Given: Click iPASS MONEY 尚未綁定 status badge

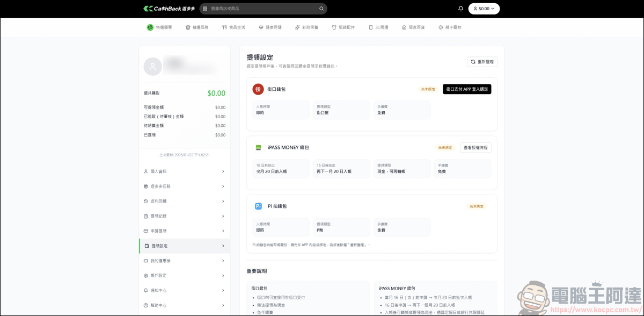Looking at the screenshot, I should pyautogui.click(x=445, y=147).
